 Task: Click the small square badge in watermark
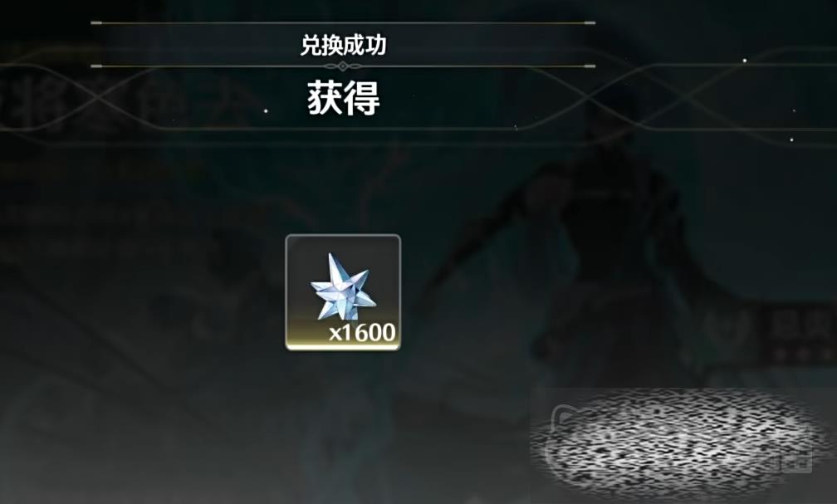pyautogui.click(x=797, y=460)
